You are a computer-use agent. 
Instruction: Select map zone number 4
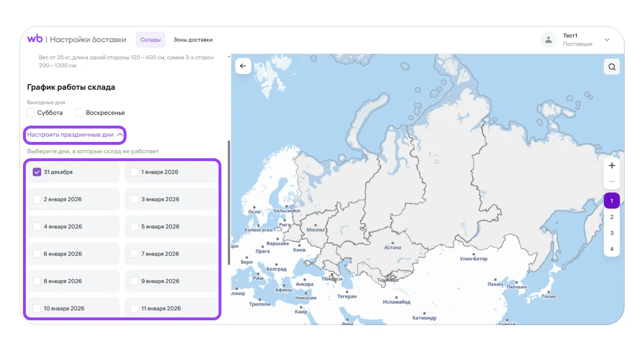click(611, 249)
